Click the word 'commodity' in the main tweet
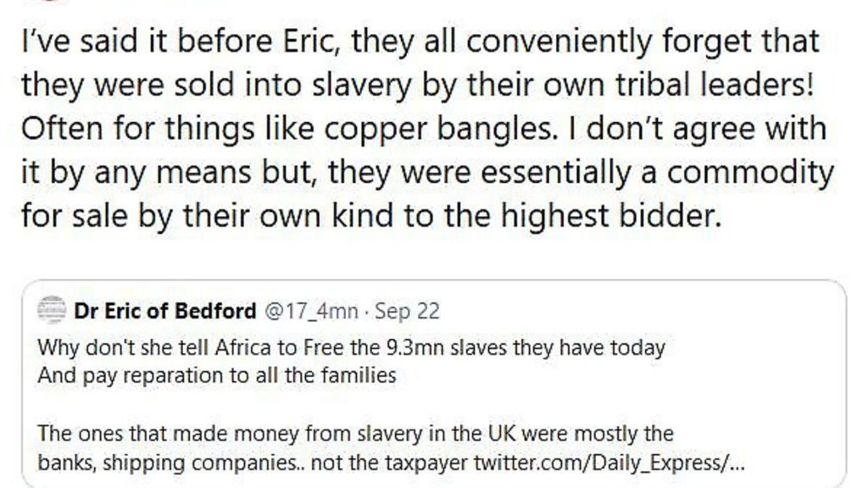The width and height of the screenshot is (868, 488). coord(750,172)
